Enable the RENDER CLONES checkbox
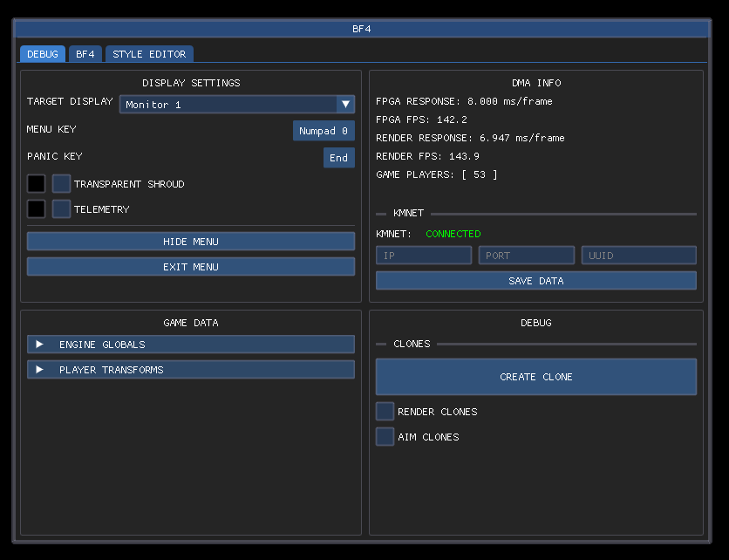This screenshot has width=729, height=560. (x=385, y=411)
